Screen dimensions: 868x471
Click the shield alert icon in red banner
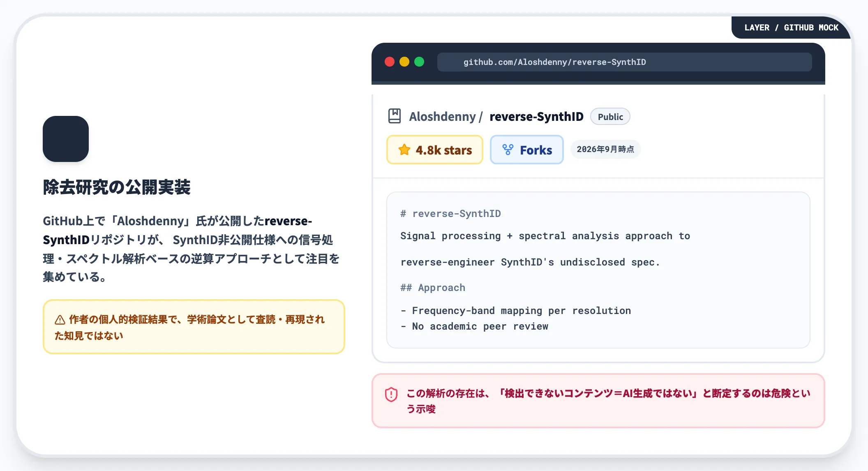click(x=391, y=395)
